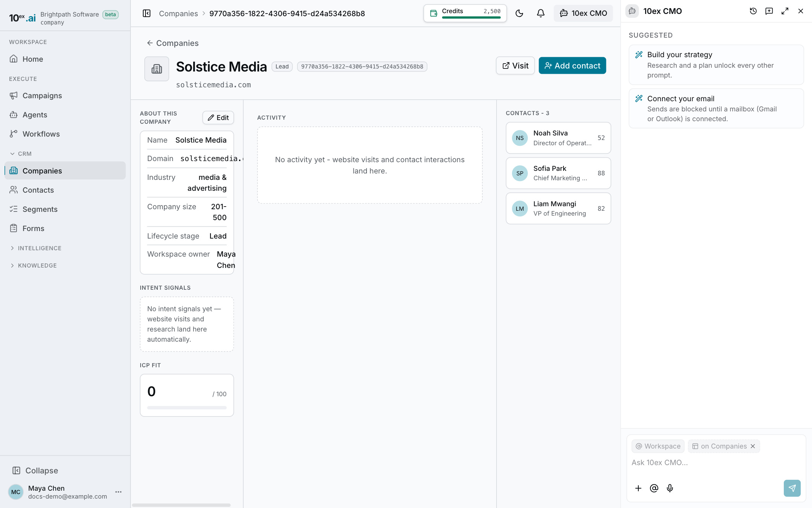Click the Credits 2,500 indicator
This screenshot has height=508, width=812.
465,13
